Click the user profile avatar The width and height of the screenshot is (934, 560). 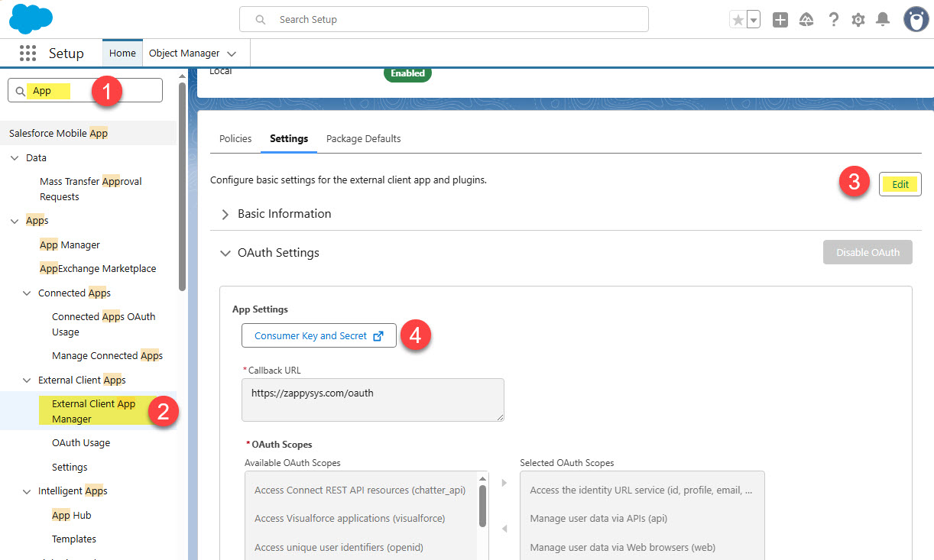[916, 20]
